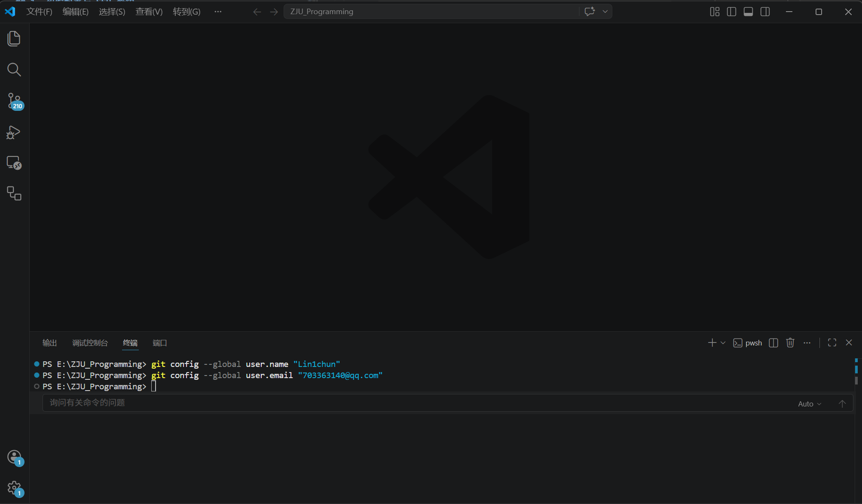This screenshot has height=504, width=862.
Task: Open the Search view
Action: 14,70
